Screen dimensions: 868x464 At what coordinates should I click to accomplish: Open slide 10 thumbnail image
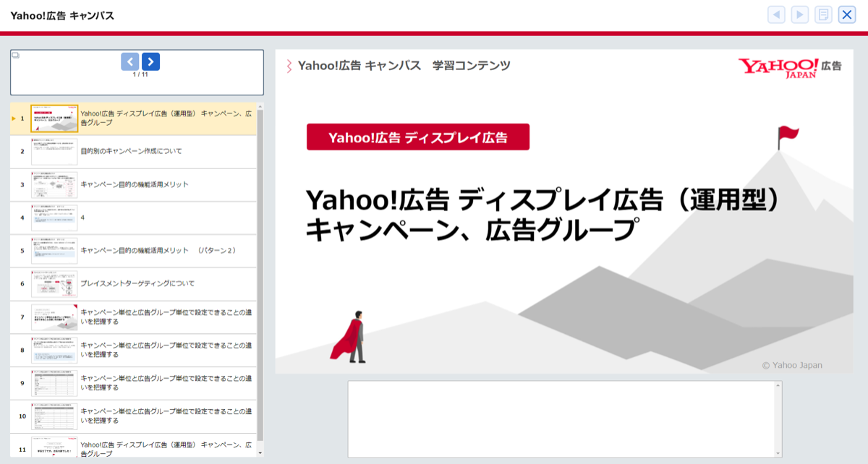click(x=54, y=416)
